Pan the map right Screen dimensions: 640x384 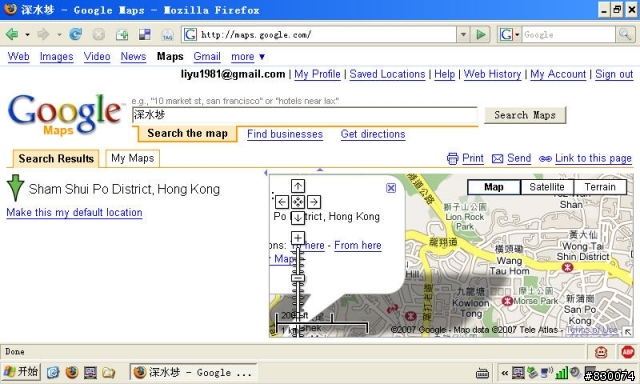[313, 202]
